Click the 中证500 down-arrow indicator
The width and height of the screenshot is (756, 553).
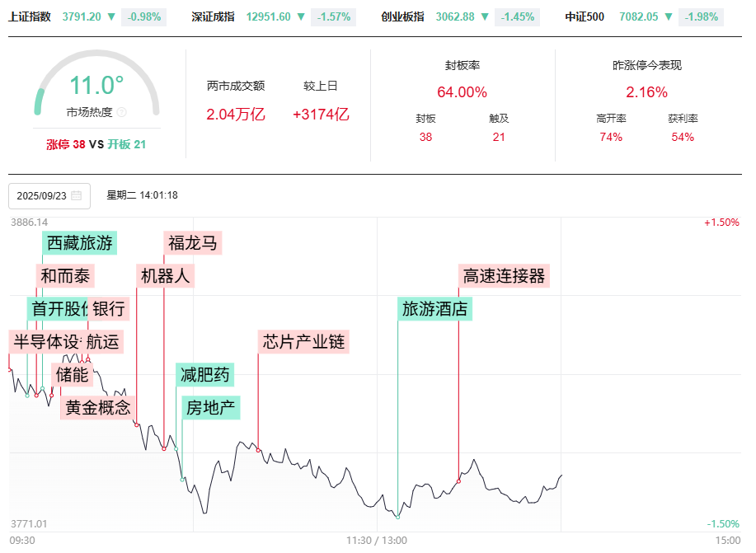point(669,16)
